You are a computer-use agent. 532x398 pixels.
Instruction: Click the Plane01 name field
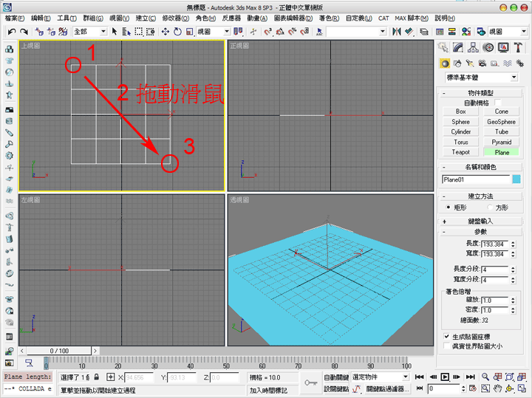click(x=476, y=179)
